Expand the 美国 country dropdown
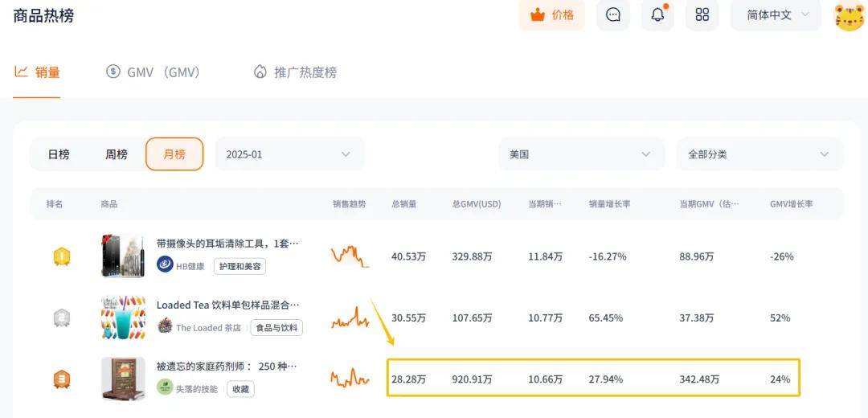Screen dimensions: 868x418 [581, 154]
